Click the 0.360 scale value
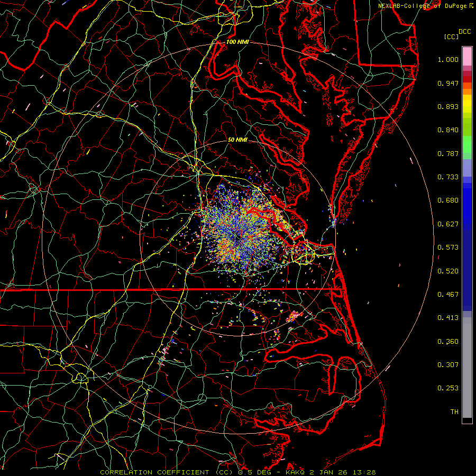 (448, 342)
